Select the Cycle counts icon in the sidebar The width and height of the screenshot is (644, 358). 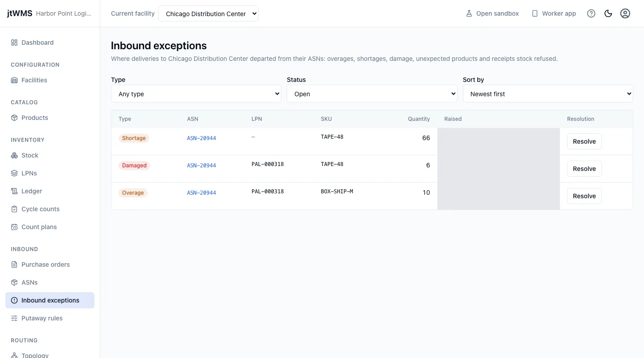point(14,209)
